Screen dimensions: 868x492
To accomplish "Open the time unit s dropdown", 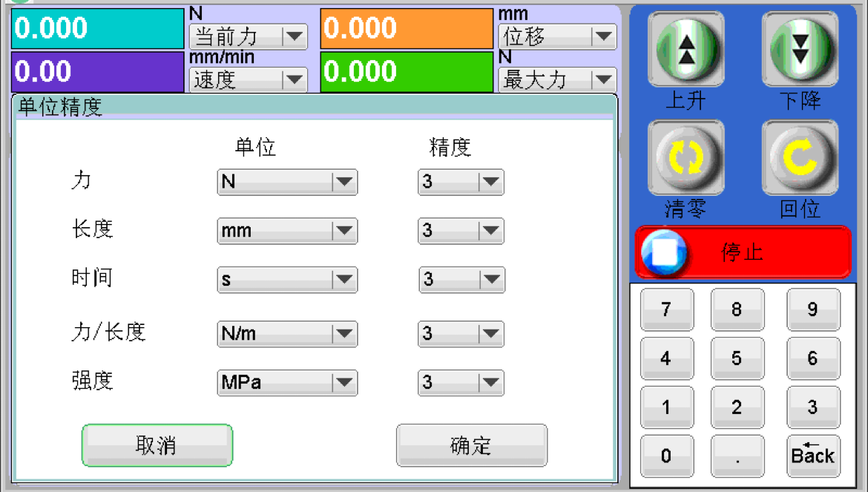I will coord(287,280).
